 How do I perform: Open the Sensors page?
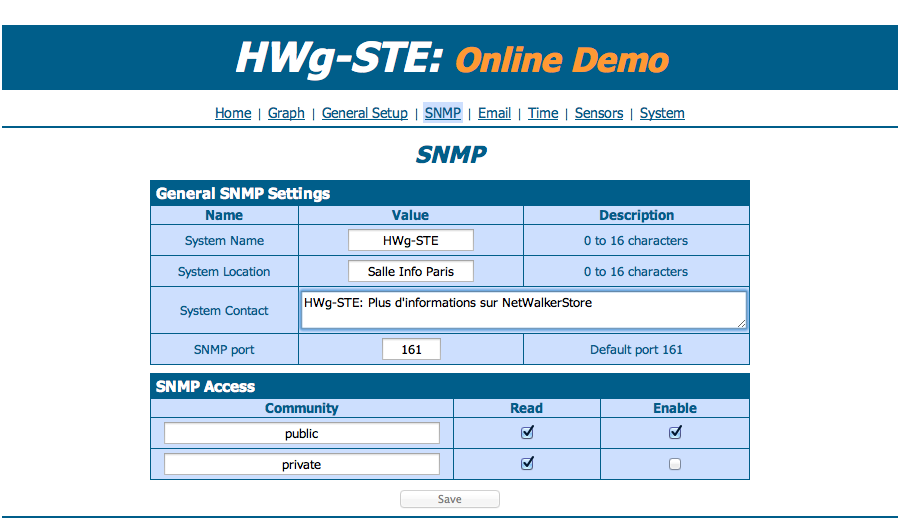(599, 113)
